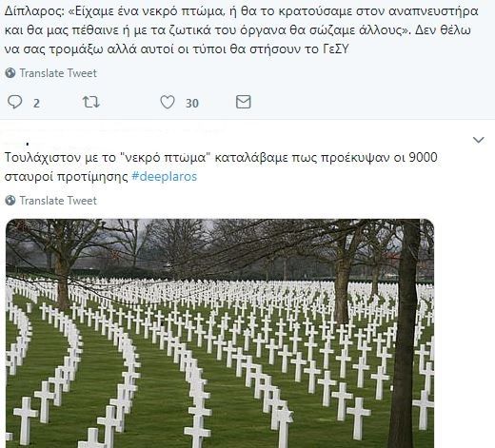The width and height of the screenshot is (495, 448).
Task: Open the #deeplaros hashtag
Action: click(x=165, y=176)
